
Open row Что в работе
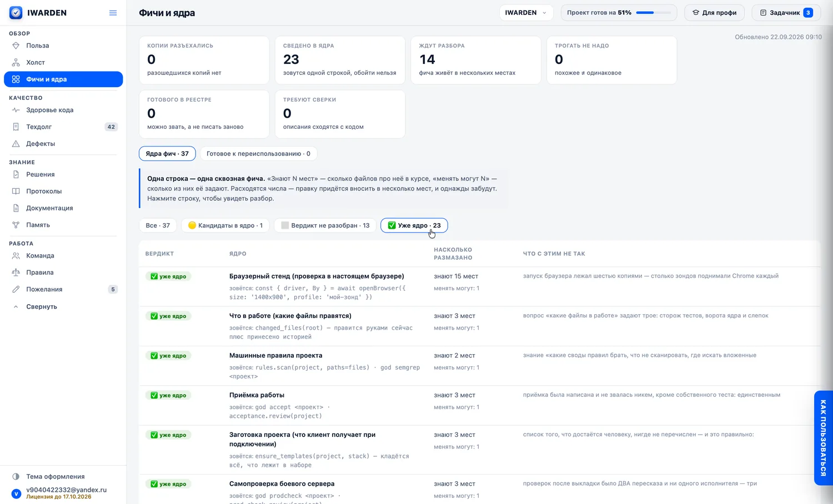479,326
